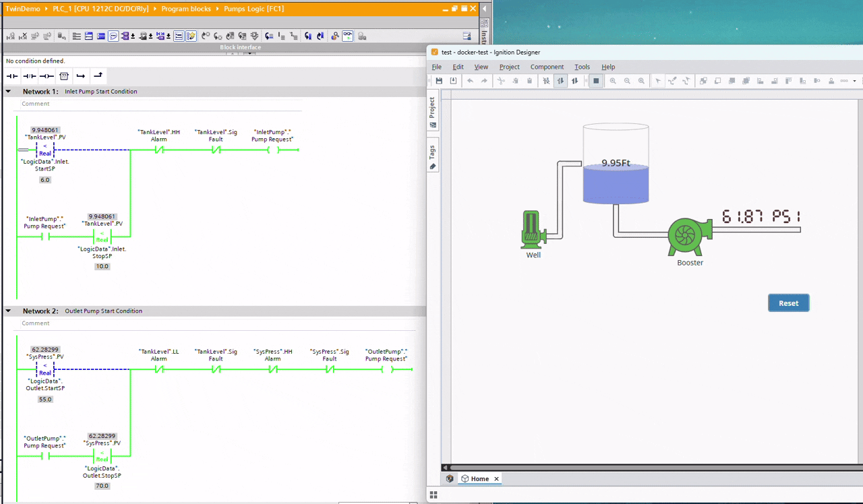Toggle monitoring glasses icon in TIA toolbar
Image resolution: width=863 pixels, height=504 pixels.
coord(348,36)
